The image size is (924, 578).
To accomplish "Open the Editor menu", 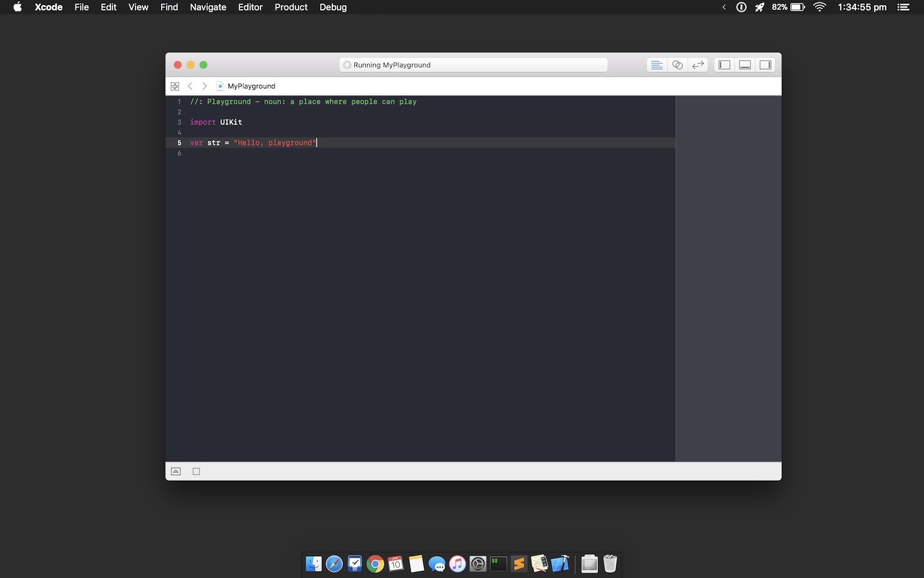I will (x=250, y=7).
